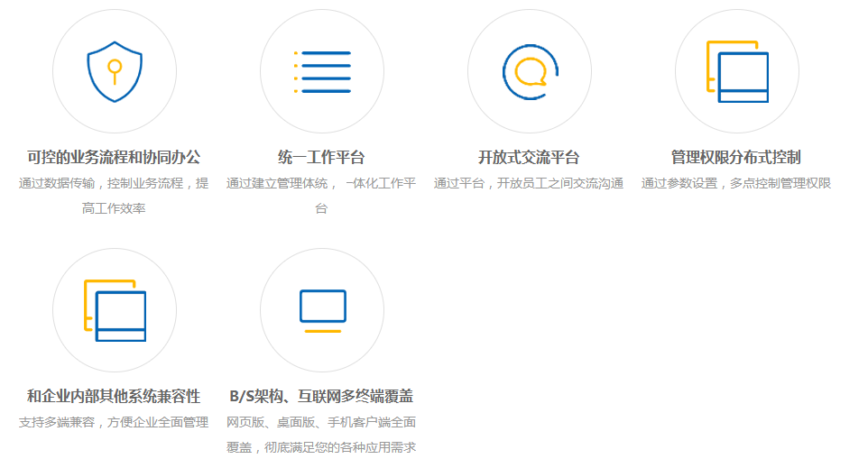Image resolution: width=868 pixels, height=468 pixels.
Task: Click the description text 支持多端兼容，方便企业全面管理
Action: click(x=115, y=422)
